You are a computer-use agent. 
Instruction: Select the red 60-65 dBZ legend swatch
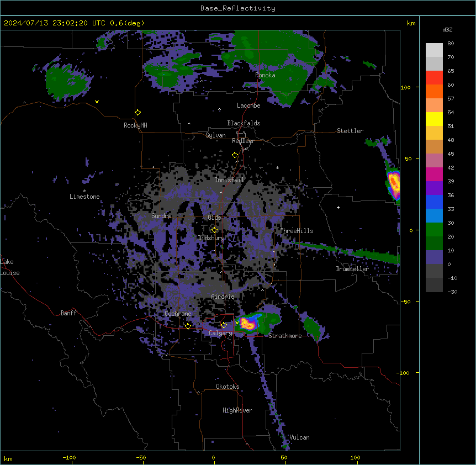[434, 77]
